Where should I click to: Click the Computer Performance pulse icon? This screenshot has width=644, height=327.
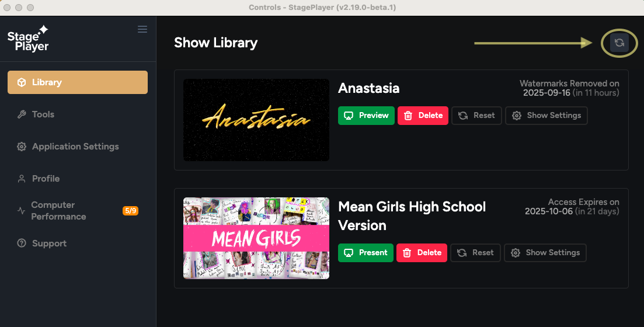point(22,211)
